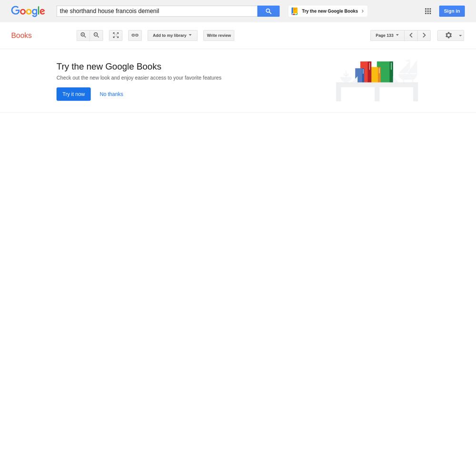The width and height of the screenshot is (476, 476).
Task: Click the zoom out magnifier icon
Action: pos(96,35)
